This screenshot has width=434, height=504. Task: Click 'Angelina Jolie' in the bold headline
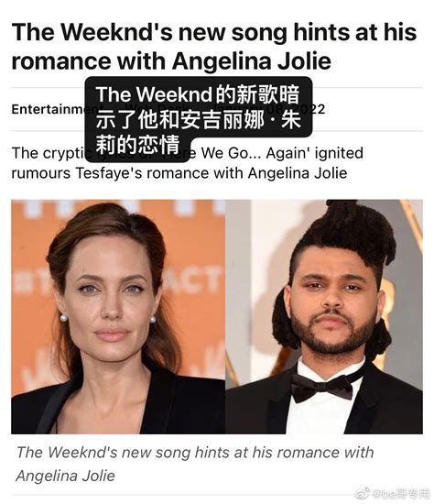click(252, 61)
